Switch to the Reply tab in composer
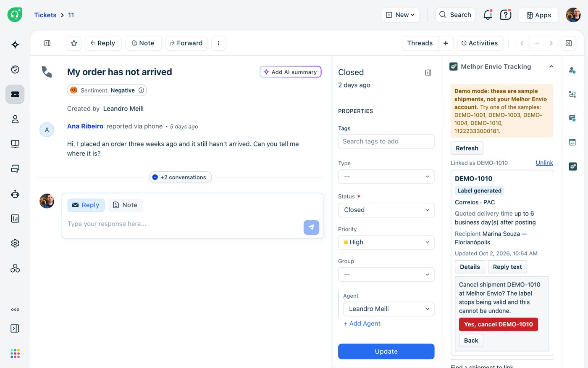 (86, 205)
